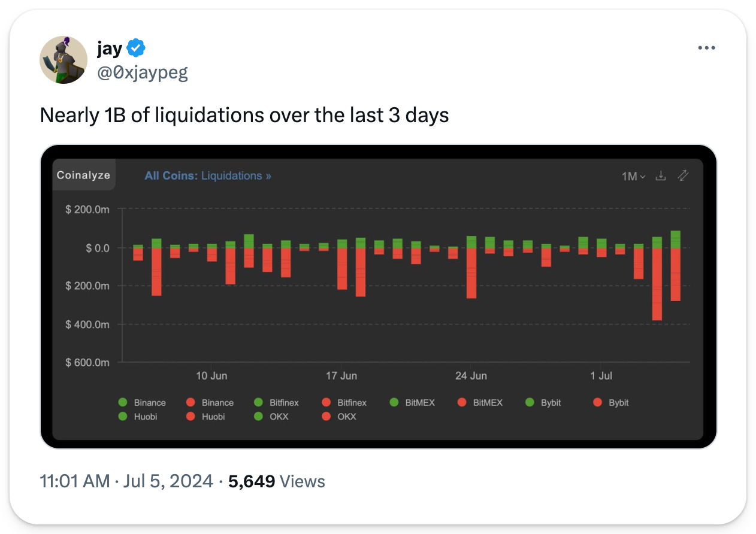Open the tweet's more options menu
Screen dimensions: 756x534
707,48
